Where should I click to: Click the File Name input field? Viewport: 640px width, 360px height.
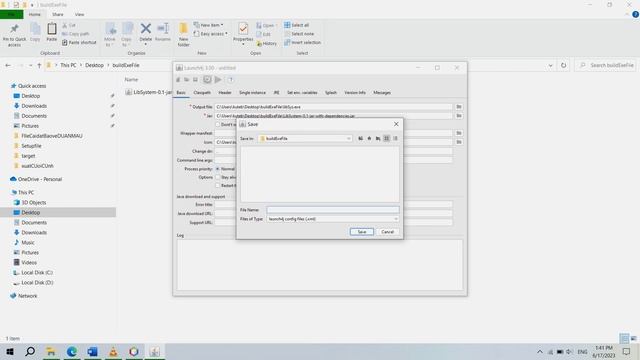point(333,210)
